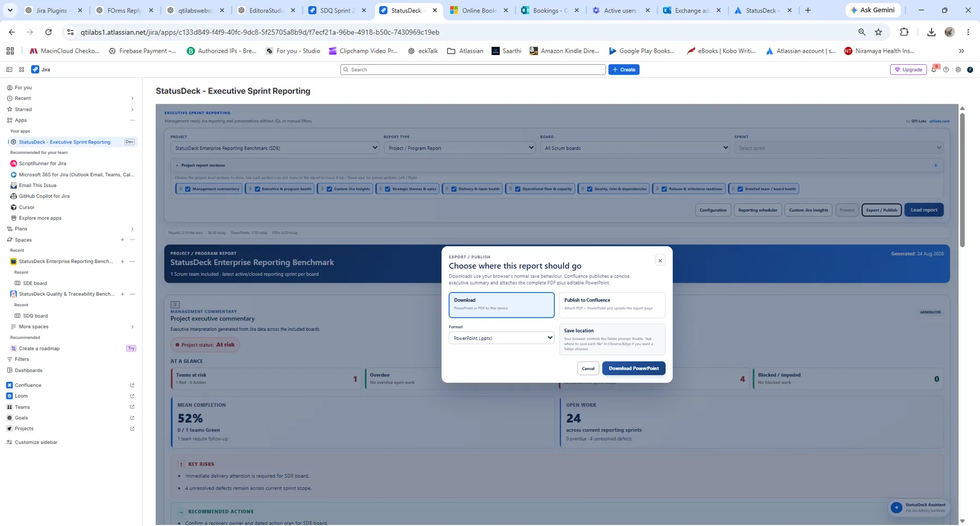
Task: Click the Upgrade button
Action: [909, 70]
